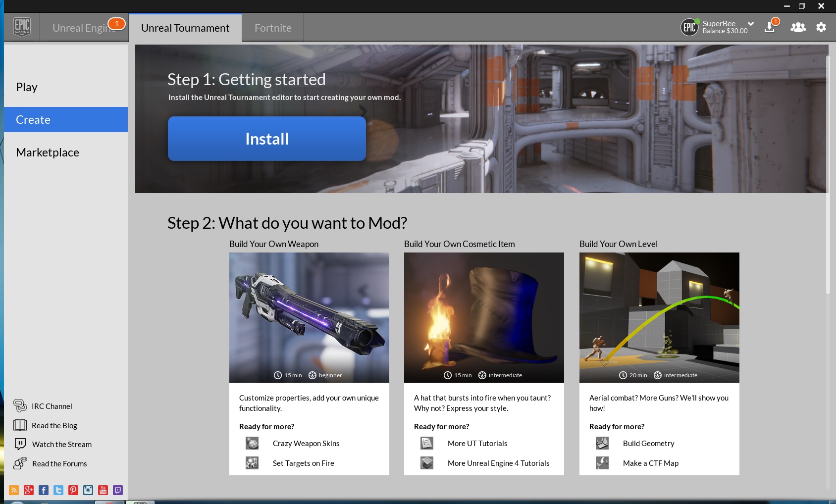Open the Make a CTF Map link
This screenshot has height=504, width=836.
tap(651, 463)
